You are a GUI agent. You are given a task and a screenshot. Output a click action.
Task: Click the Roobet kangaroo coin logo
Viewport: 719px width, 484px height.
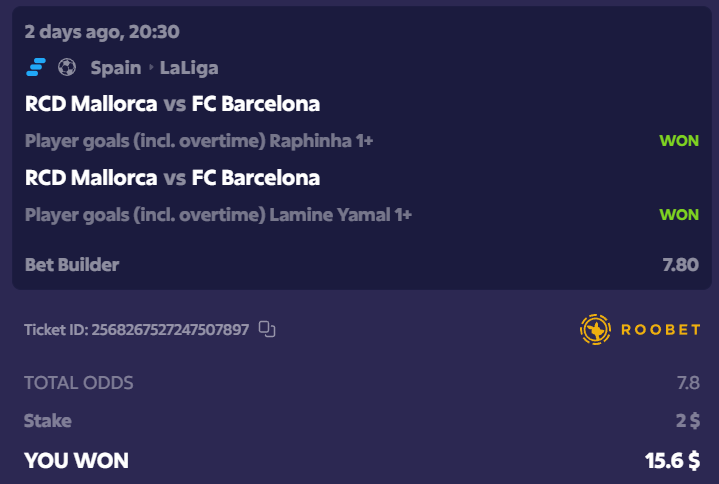595,329
